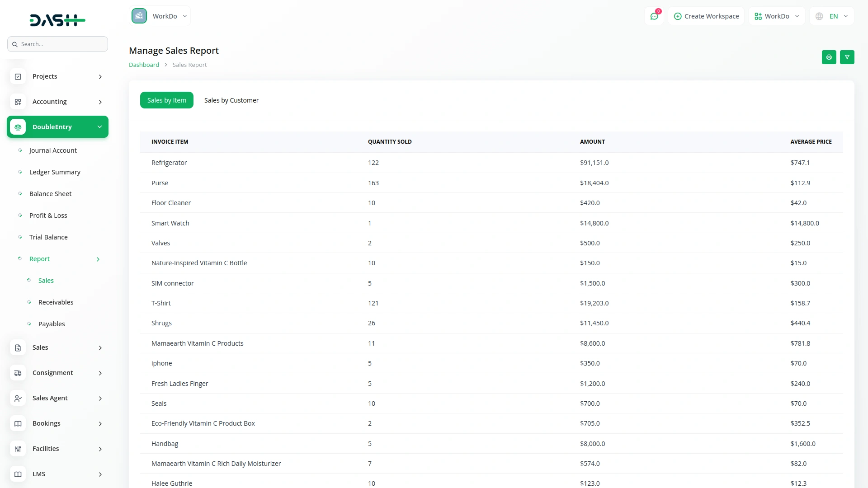Open the EN language dropdown
Viewport: 868px width, 488px height.
tap(832, 16)
